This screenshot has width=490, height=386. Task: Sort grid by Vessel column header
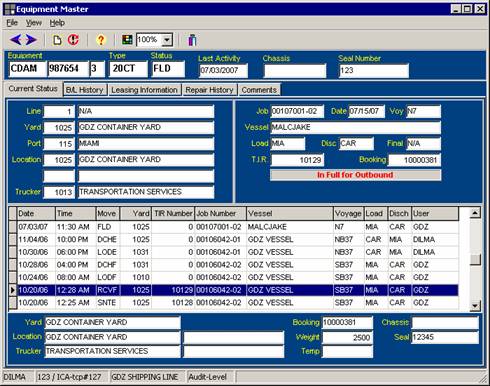pos(290,214)
